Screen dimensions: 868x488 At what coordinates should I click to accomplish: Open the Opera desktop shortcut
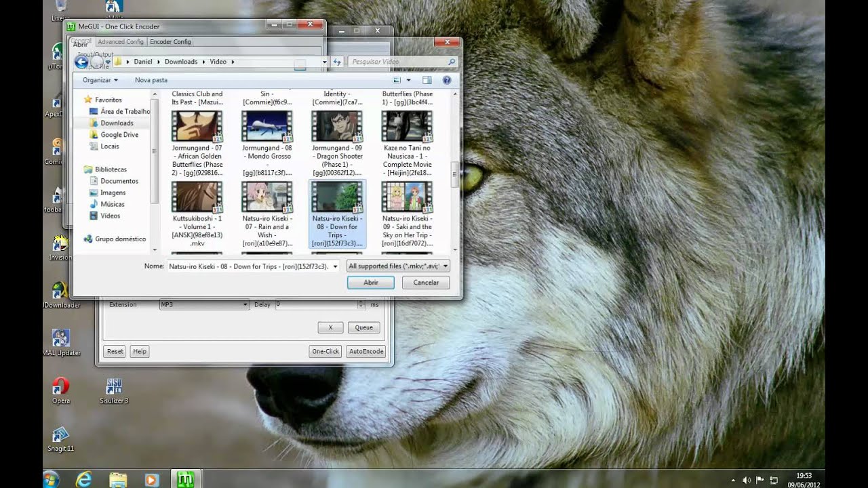point(61,390)
